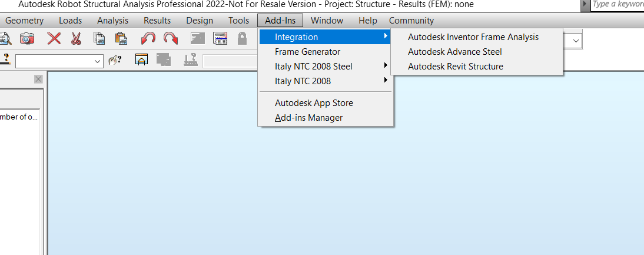Open the empty selection combo box dropdown
The height and width of the screenshot is (255, 644).
pos(98,61)
